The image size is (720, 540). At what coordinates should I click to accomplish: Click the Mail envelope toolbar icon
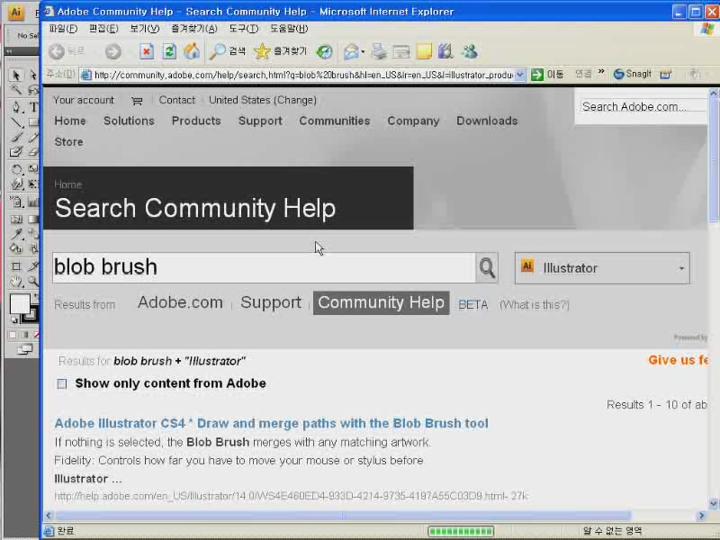351,51
